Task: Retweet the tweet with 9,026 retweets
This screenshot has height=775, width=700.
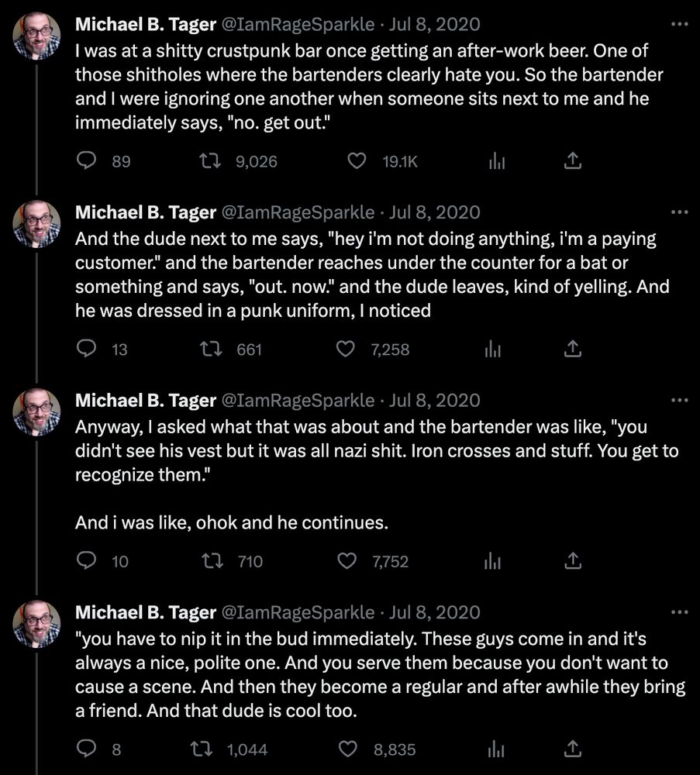Action: point(207,160)
